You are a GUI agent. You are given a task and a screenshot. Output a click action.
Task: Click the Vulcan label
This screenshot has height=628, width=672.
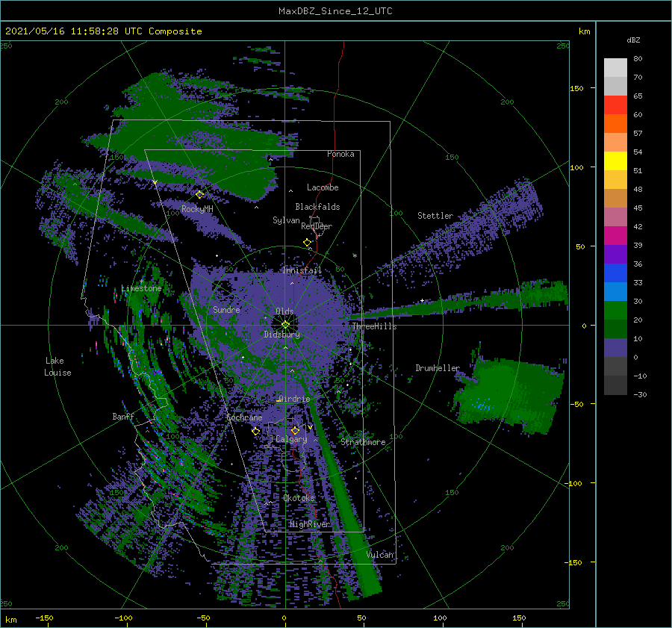pos(380,555)
